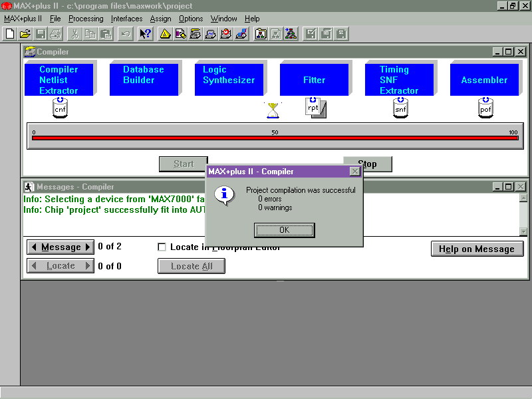532x399 pixels.
Task: Close the compilation result dialog with X
Action: pyautogui.click(x=354, y=172)
